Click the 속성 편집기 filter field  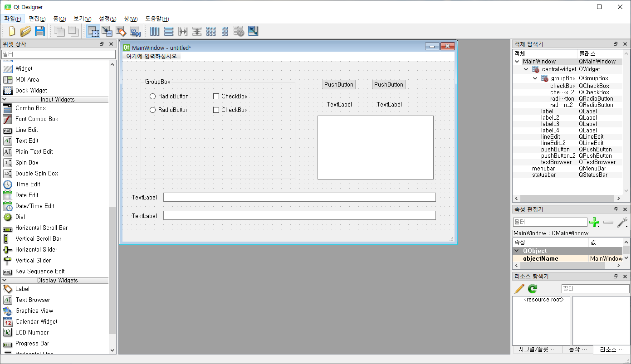pyautogui.click(x=550, y=222)
